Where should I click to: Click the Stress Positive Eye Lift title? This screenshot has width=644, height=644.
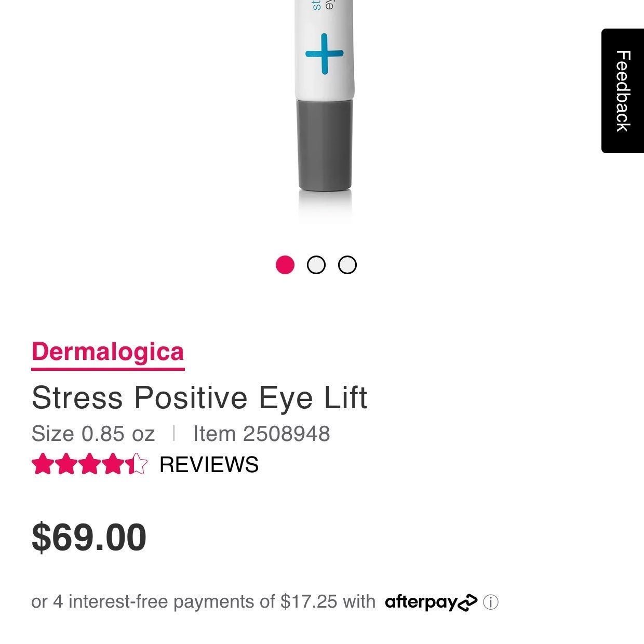pos(199,398)
